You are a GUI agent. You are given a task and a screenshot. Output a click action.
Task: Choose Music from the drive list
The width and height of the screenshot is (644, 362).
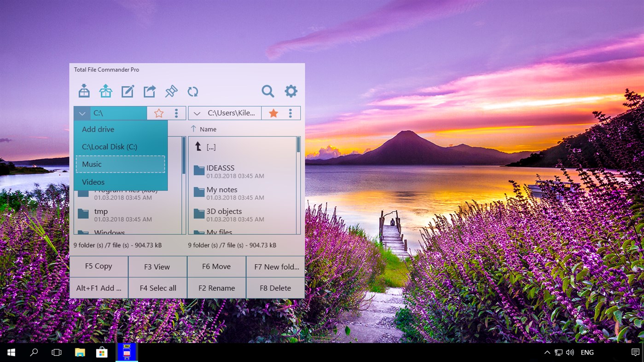(92, 164)
